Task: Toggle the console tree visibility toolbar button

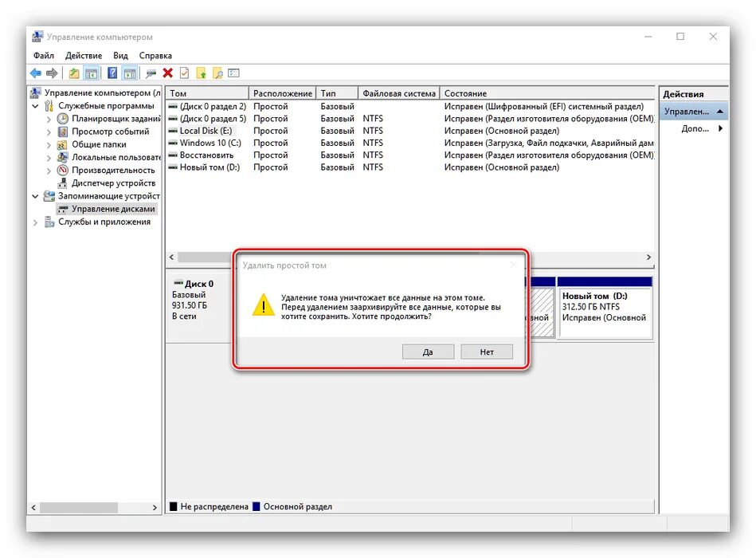Action: tap(91, 73)
